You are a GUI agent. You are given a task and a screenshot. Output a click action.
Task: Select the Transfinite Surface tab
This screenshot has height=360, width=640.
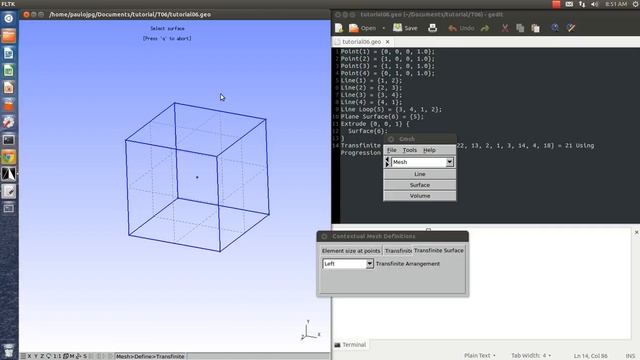click(438, 250)
